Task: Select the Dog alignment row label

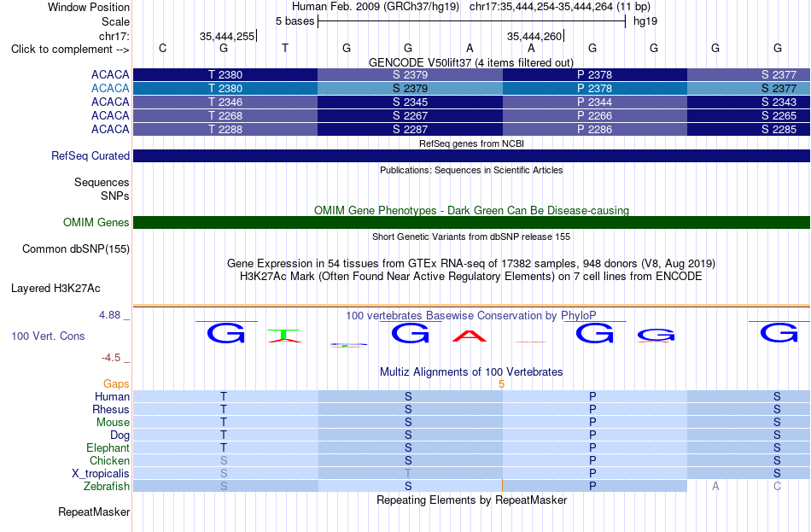Action: (120, 436)
